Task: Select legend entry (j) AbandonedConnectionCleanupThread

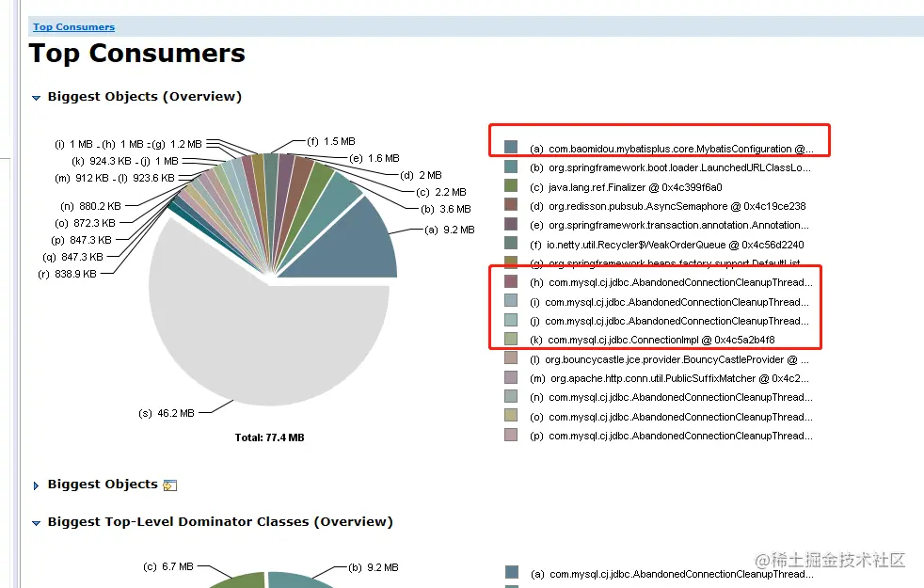Action: [669, 321]
